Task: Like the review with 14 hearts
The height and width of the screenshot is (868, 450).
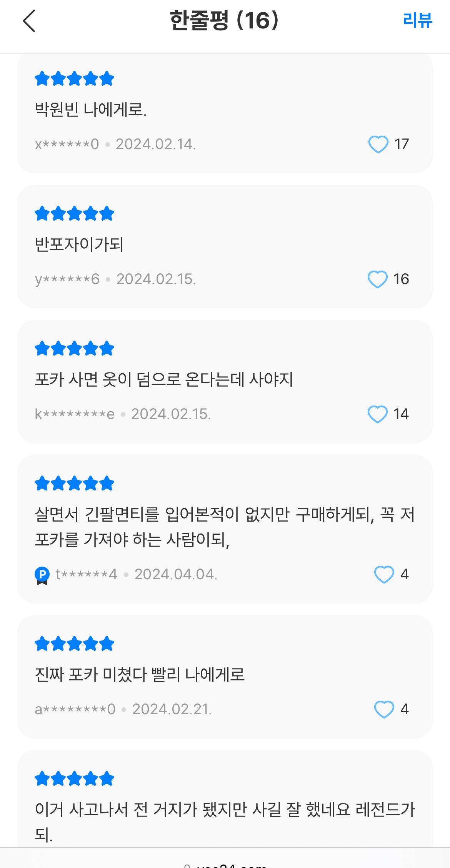Action: (x=377, y=414)
